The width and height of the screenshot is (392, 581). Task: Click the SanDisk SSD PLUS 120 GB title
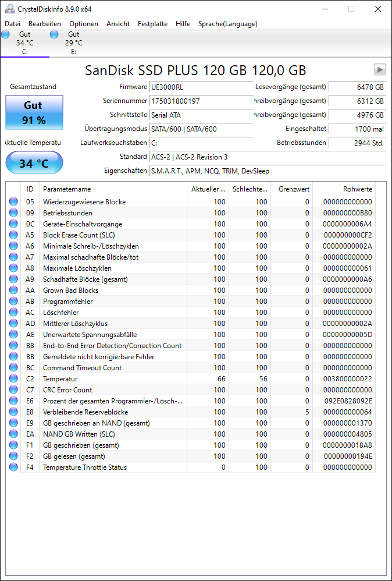[195, 70]
